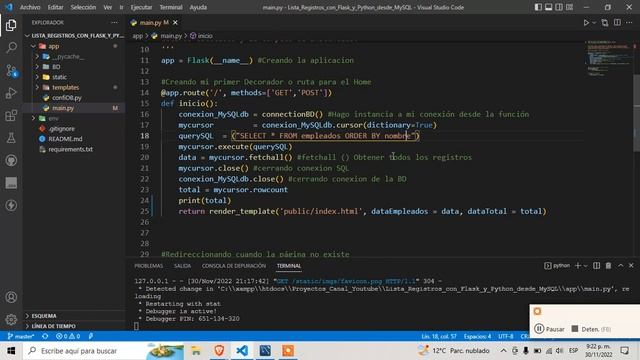
Task: Switch to CONSOLA DE DEPURACIÓN tab
Action: tap(234, 266)
